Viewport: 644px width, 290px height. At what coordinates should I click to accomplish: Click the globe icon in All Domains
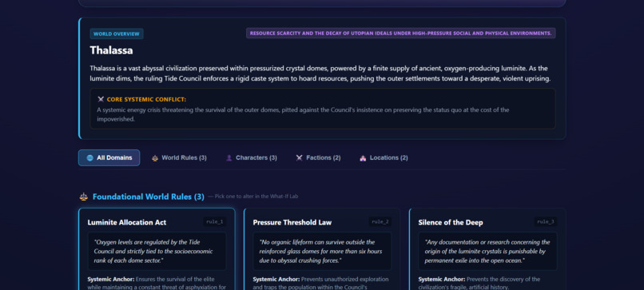click(x=90, y=158)
